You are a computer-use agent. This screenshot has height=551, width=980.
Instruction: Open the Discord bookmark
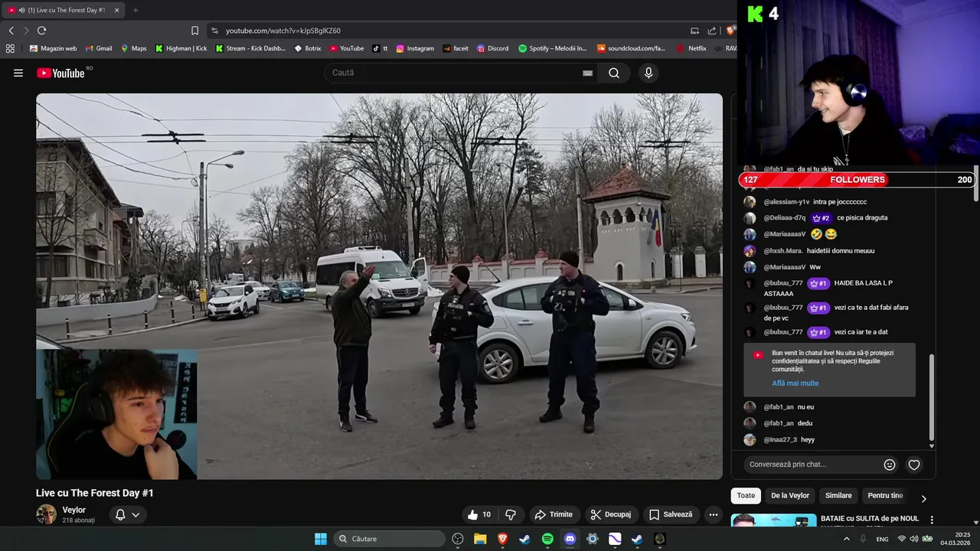point(492,48)
